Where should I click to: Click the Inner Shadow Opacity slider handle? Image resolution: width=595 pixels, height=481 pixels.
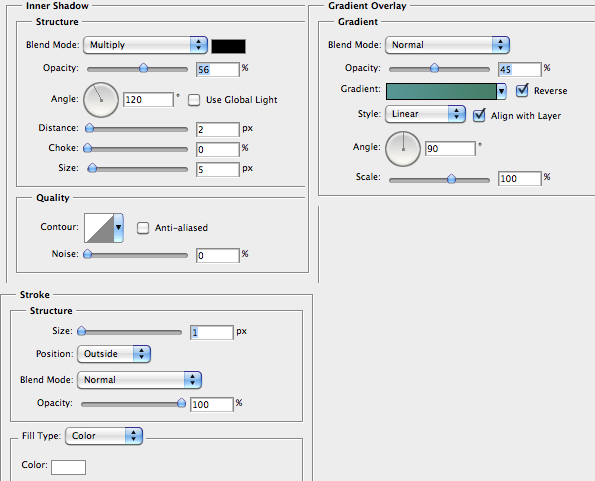click(x=143, y=68)
